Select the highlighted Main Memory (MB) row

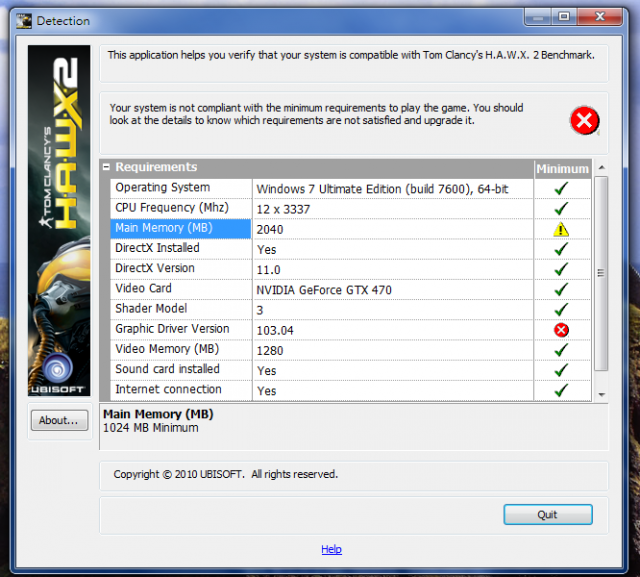(181, 229)
